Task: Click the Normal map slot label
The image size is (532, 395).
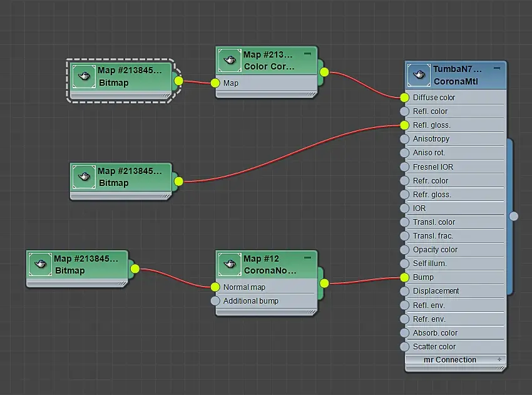Action: (244, 287)
